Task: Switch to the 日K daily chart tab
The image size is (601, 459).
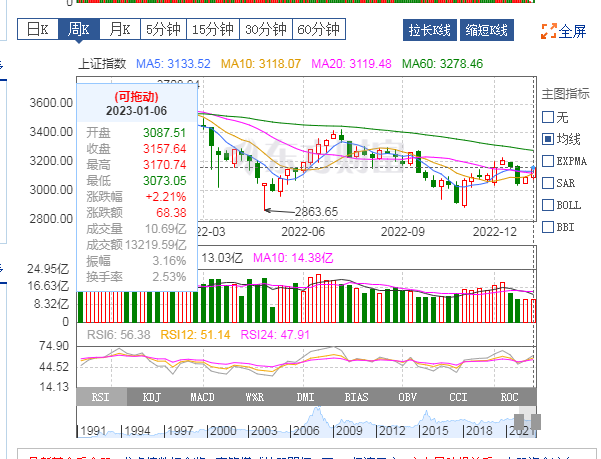Action: click(x=38, y=29)
